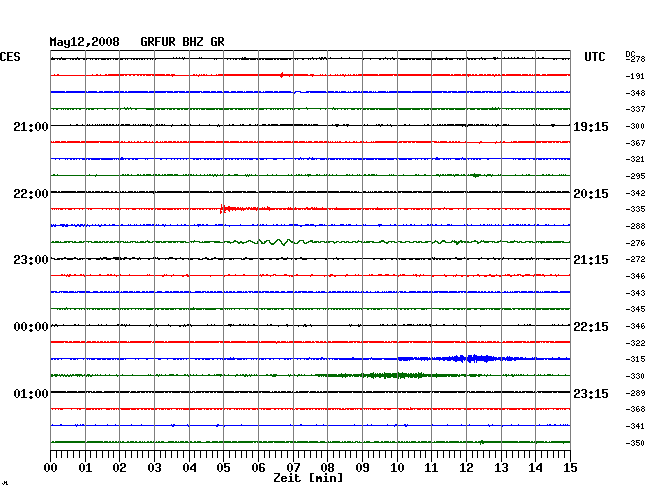Click the 02 minute axis label
The image size is (650, 494).
pyautogui.click(x=119, y=468)
